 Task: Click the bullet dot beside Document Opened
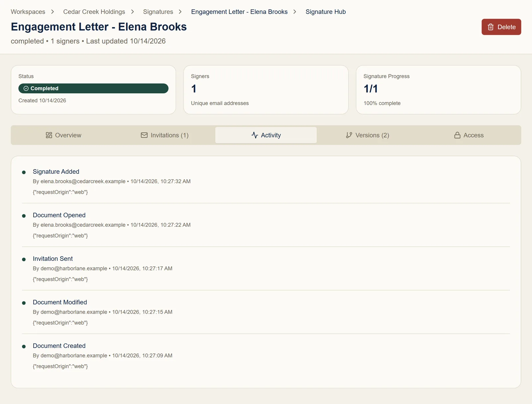click(x=24, y=216)
